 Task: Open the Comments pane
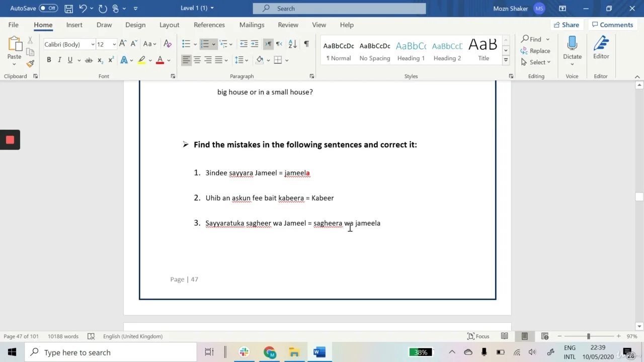612,25
